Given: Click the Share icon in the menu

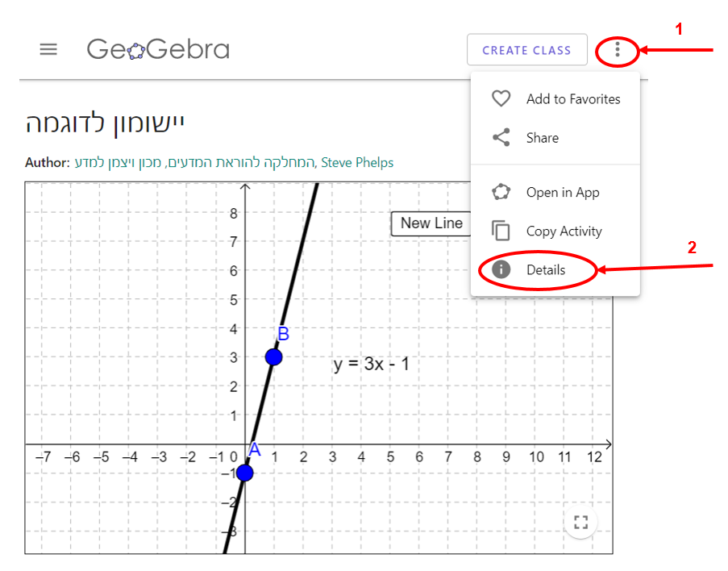Looking at the screenshot, I should tap(501, 138).
